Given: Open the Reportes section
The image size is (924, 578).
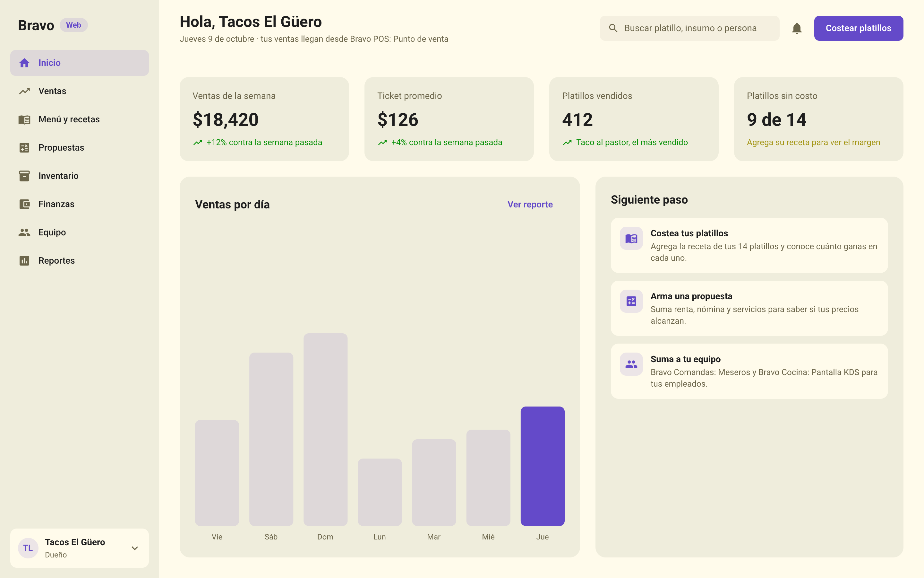Looking at the screenshot, I should (x=80, y=261).
